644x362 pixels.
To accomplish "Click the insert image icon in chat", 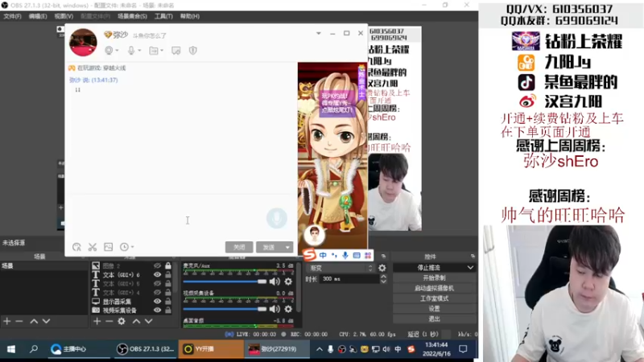I will click(x=109, y=247).
